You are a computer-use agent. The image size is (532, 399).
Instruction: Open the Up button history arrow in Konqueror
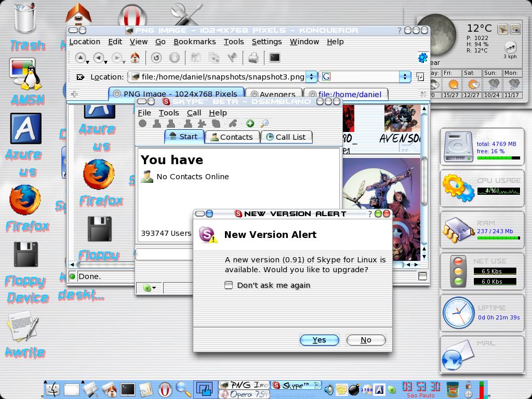87,62
